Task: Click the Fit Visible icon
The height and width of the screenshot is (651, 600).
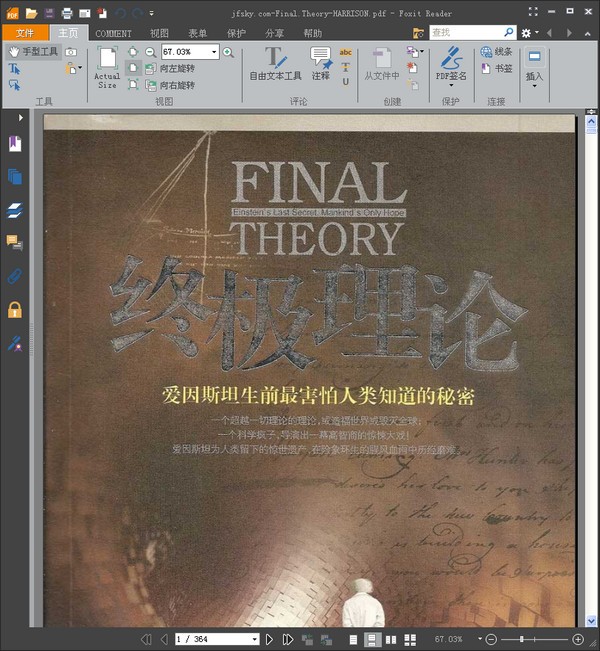Action: 133,85
